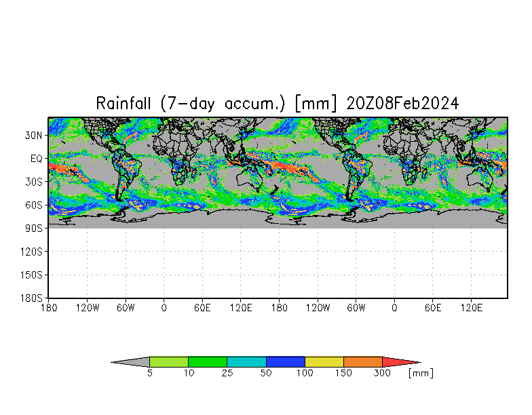The height and width of the screenshot is (415, 532).
Task: Click the legend value '100'
Action: 305,373
